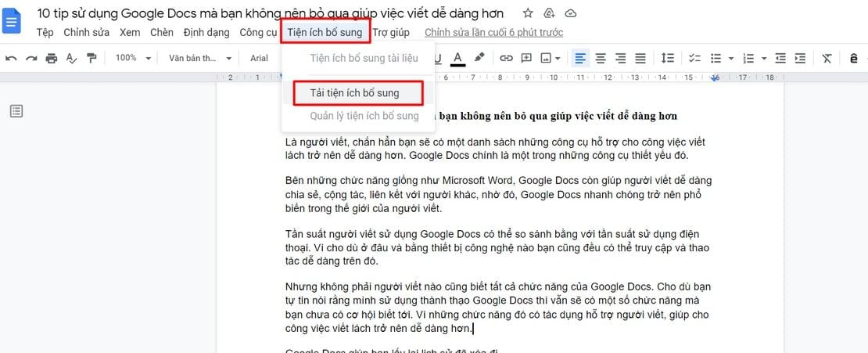Run spelling and grammar check
The image size is (868, 353).
click(72, 58)
